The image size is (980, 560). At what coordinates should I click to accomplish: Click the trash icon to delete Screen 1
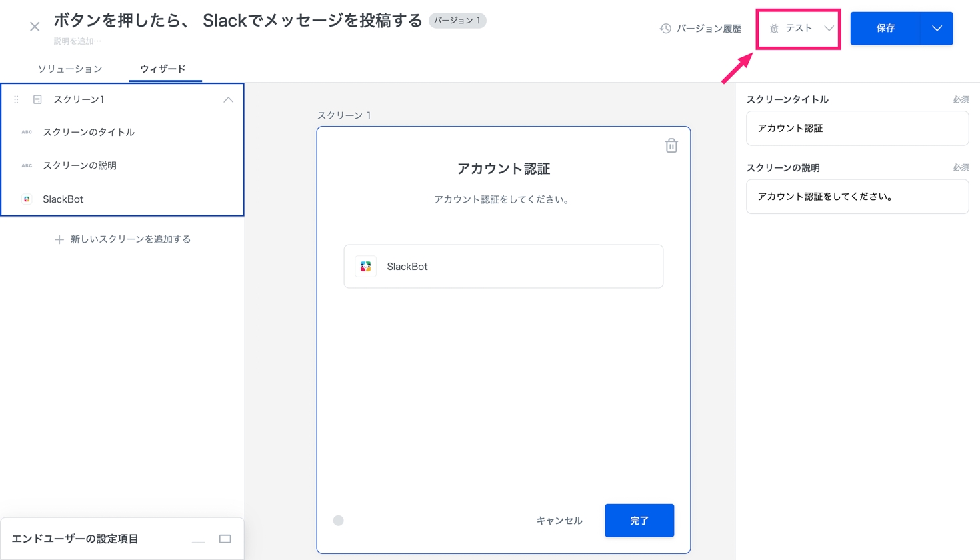671,145
